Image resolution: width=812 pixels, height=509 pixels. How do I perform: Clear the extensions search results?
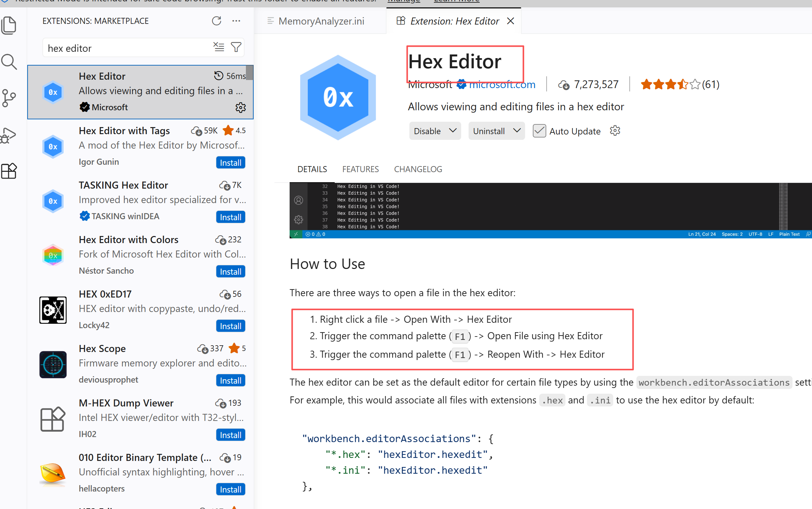pos(219,47)
